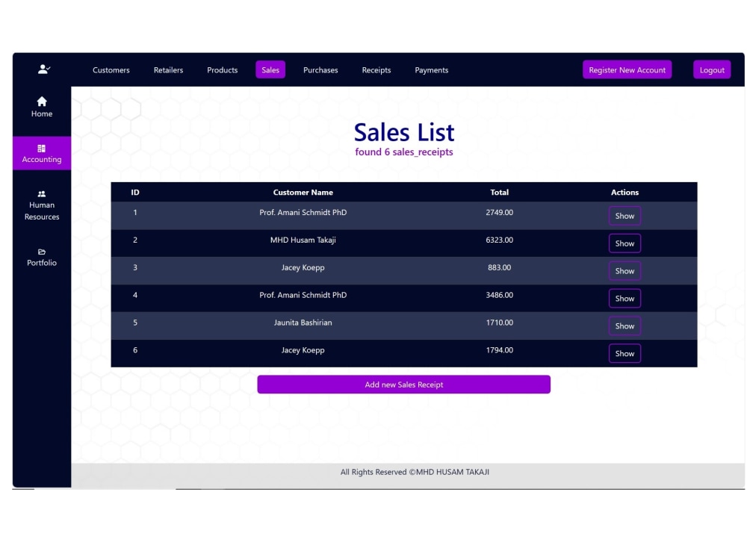Show receipt for Prof. Amani Schmidt PhD

click(x=624, y=215)
